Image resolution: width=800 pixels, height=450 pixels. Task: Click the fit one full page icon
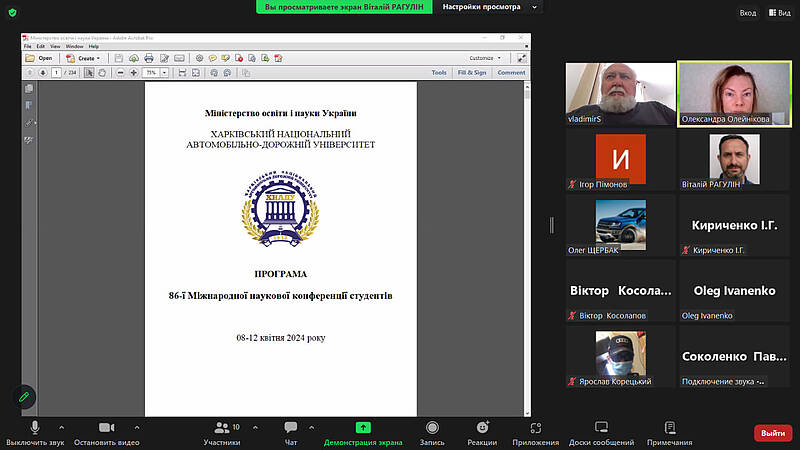coord(196,72)
